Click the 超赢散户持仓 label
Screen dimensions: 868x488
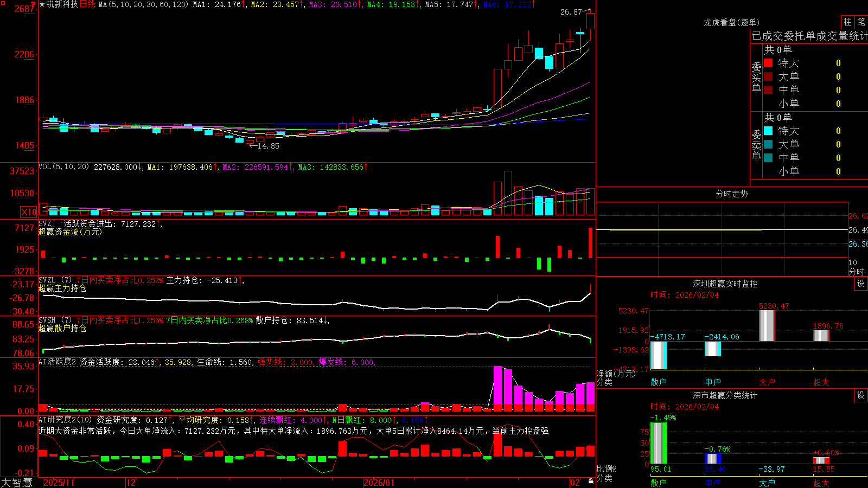(62, 328)
